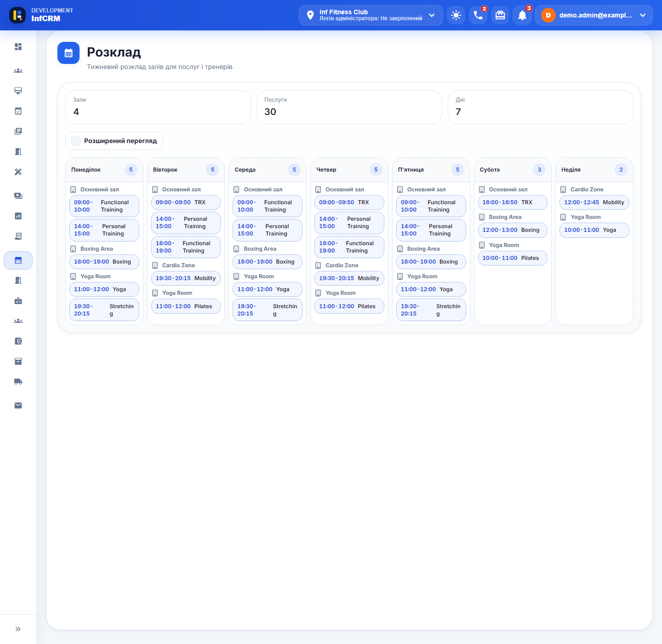Click Основний зал label under Субота
662x644 pixels.
508,190
